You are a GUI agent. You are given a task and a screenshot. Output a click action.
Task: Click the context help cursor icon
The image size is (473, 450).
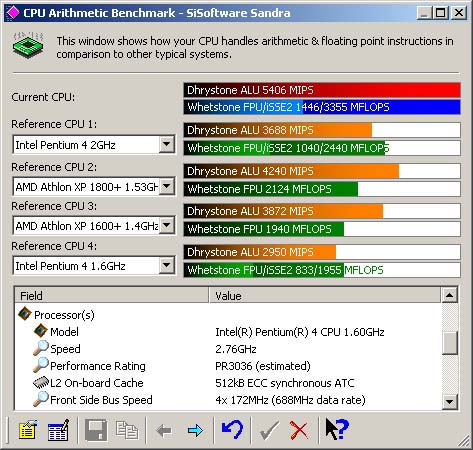pyautogui.click(x=337, y=429)
